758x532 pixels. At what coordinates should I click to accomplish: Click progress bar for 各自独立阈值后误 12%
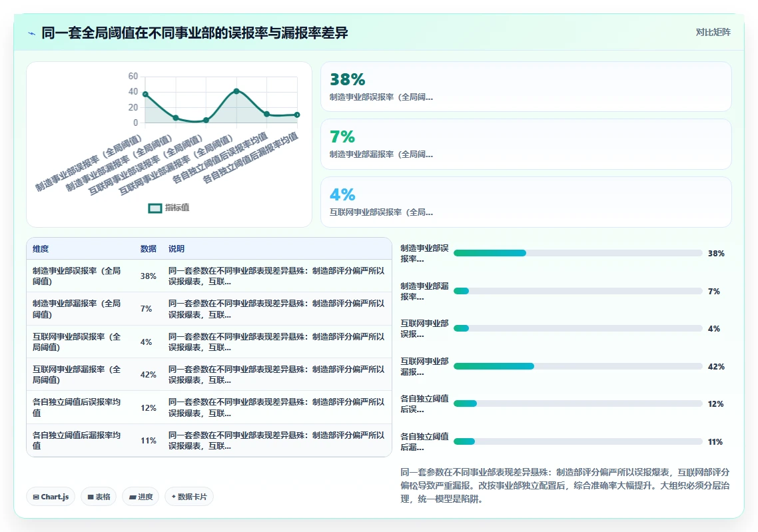pos(577,403)
